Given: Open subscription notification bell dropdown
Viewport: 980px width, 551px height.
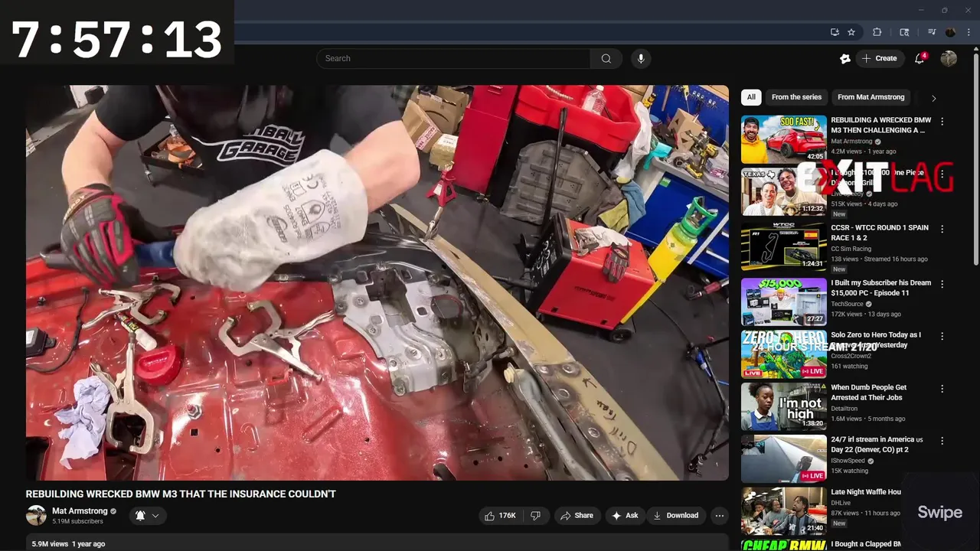Looking at the screenshot, I should point(147,516).
